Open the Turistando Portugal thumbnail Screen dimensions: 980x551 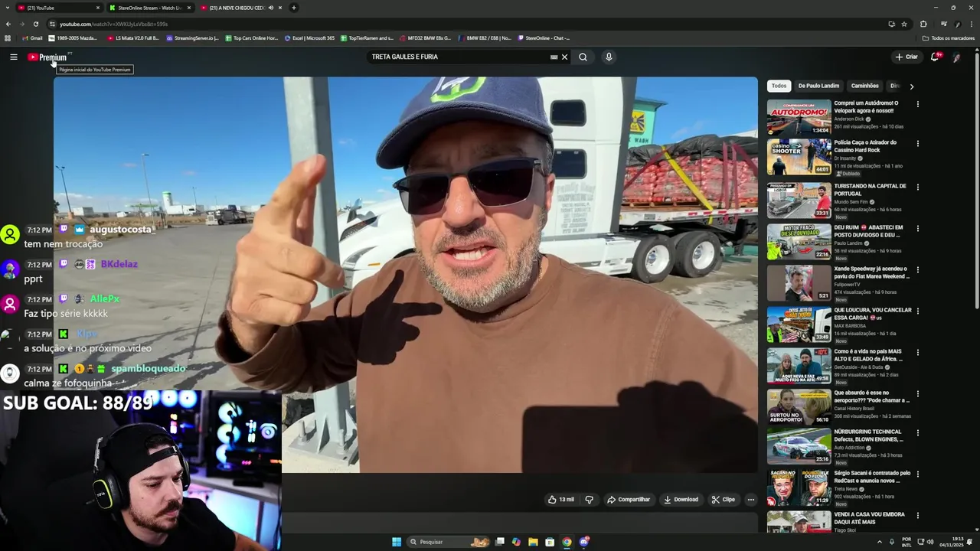(x=799, y=200)
